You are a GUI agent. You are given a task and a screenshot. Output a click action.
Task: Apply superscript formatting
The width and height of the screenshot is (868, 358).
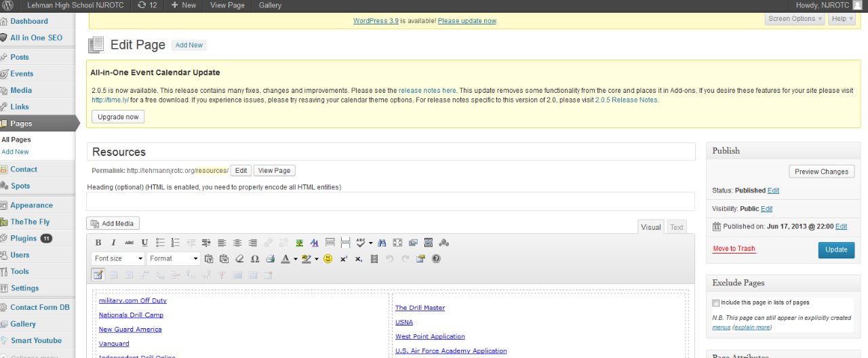pos(344,259)
